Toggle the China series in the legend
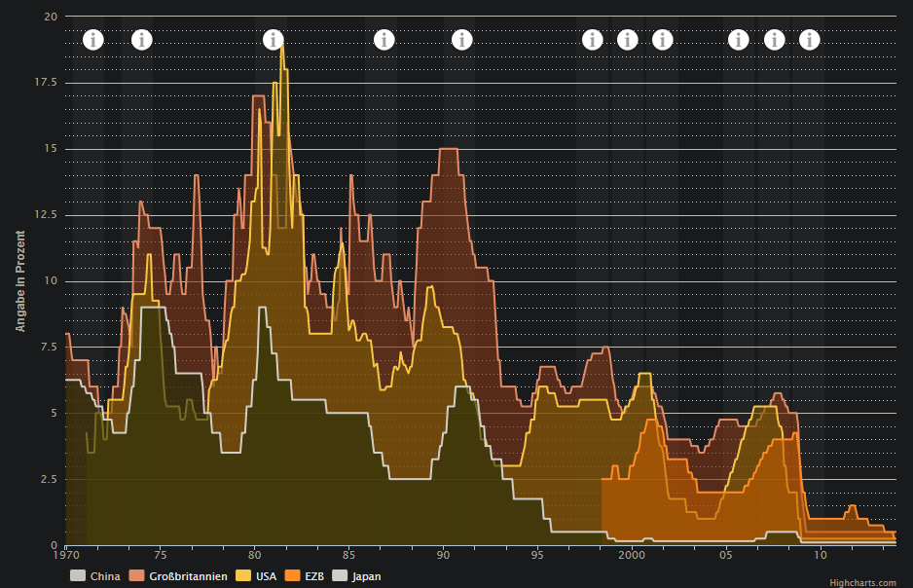Viewport: 913px width, 588px height. [x=95, y=575]
